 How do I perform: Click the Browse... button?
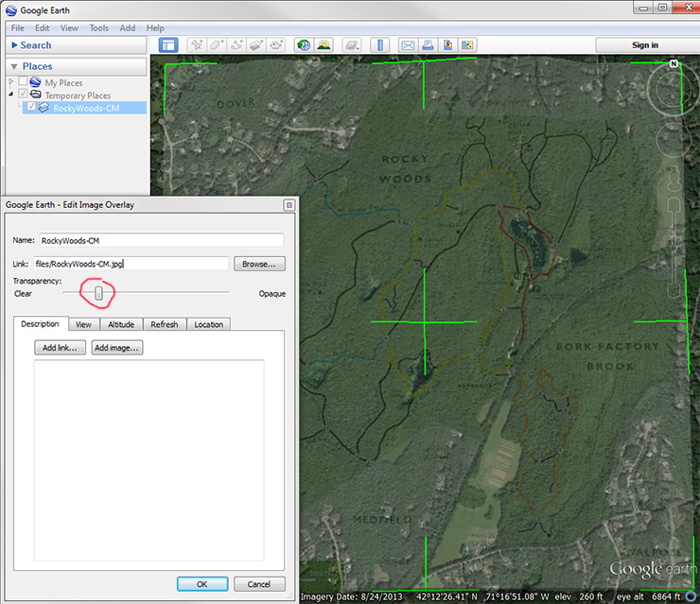(x=259, y=264)
